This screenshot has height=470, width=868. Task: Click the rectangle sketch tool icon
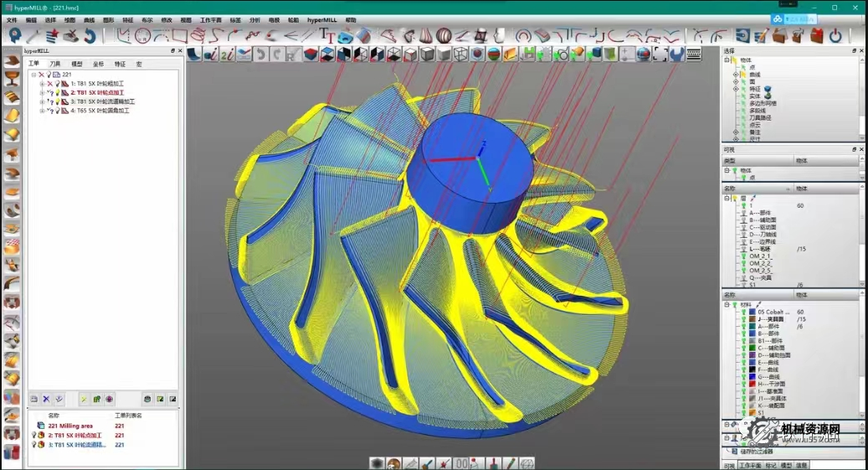[x=179, y=36]
